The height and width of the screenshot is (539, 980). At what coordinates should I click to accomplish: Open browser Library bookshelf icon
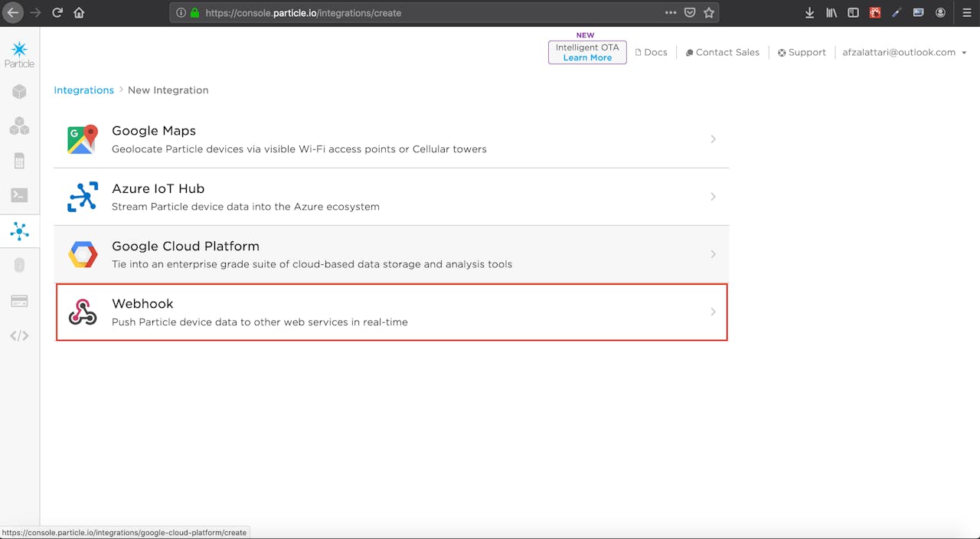831,12
